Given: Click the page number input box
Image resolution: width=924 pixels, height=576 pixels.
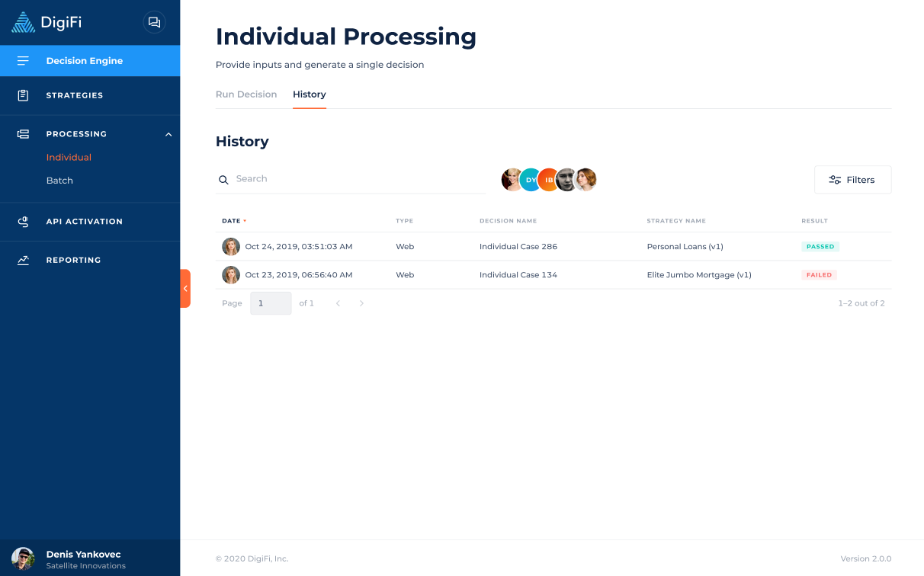Looking at the screenshot, I should (x=271, y=303).
